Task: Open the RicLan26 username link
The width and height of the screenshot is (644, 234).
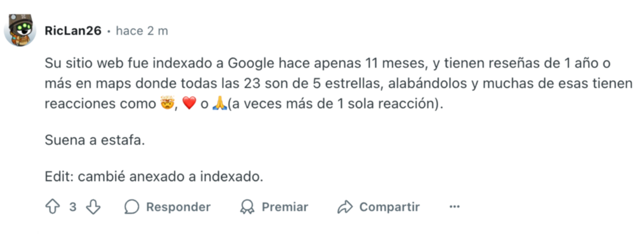Action: click(73, 31)
